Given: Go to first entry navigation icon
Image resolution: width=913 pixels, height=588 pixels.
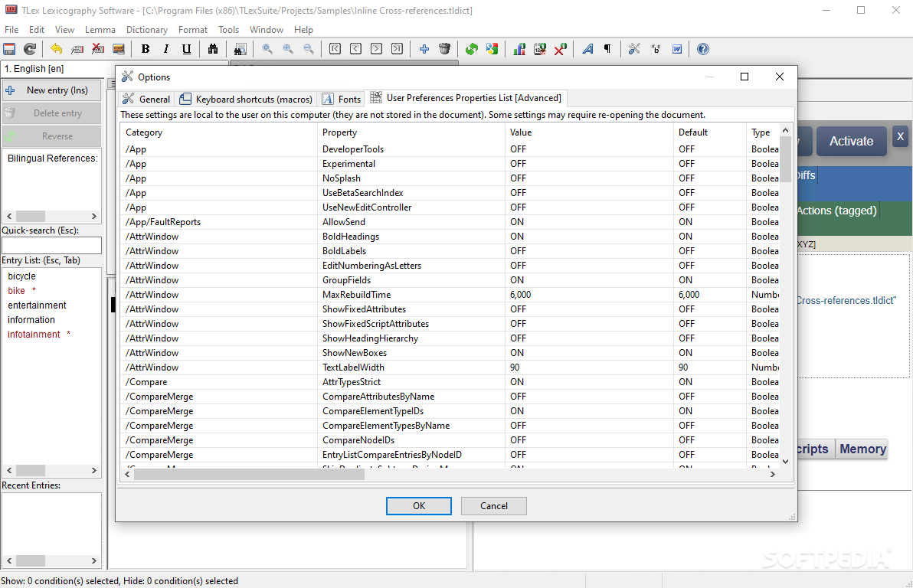Looking at the screenshot, I should [335, 50].
